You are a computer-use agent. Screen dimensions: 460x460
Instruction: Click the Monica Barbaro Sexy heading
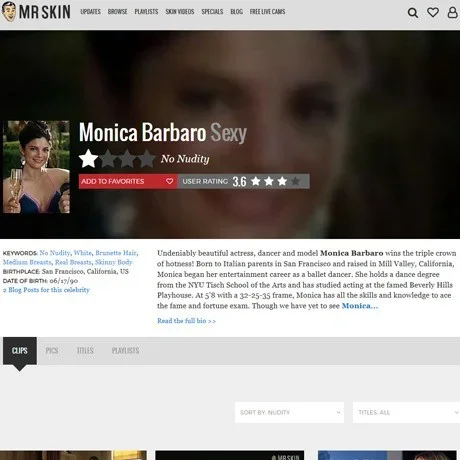pyautogui.click(x=163, y=133)
